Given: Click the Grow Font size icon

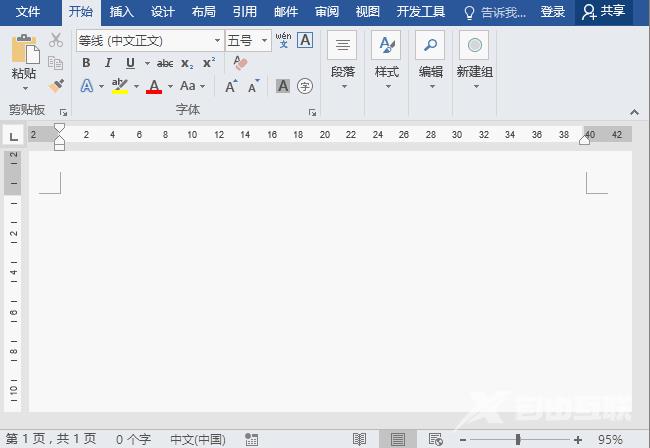Looking at the screenshot, I should point(231,86).
